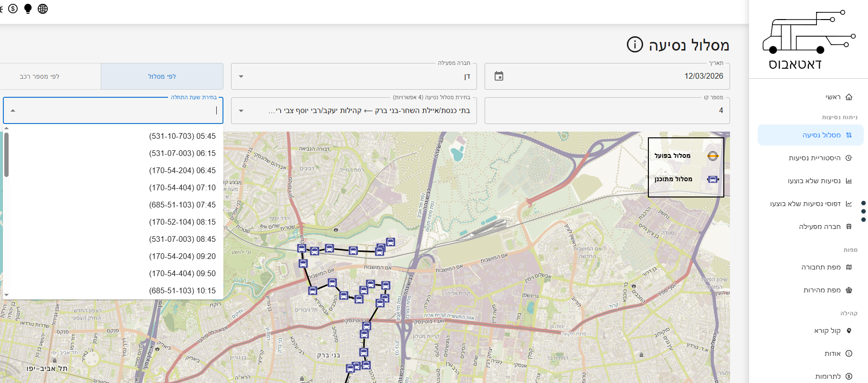Select the מסלול נסיעה route icon in sidebar

849,135
